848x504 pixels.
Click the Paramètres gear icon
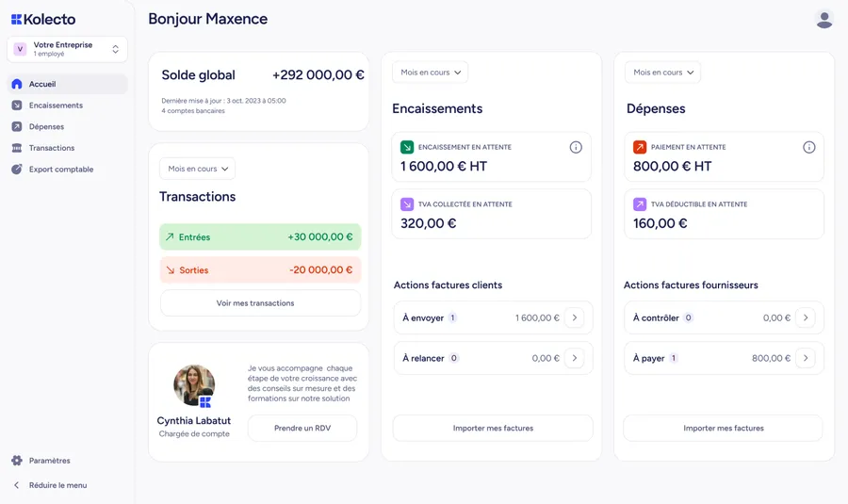point(17,461)
